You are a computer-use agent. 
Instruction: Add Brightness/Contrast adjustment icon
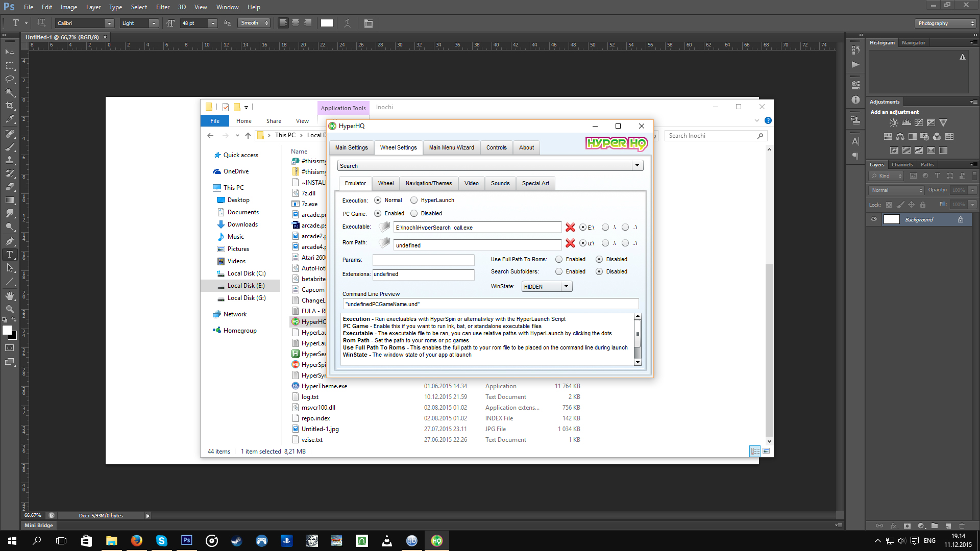point(894,123)
